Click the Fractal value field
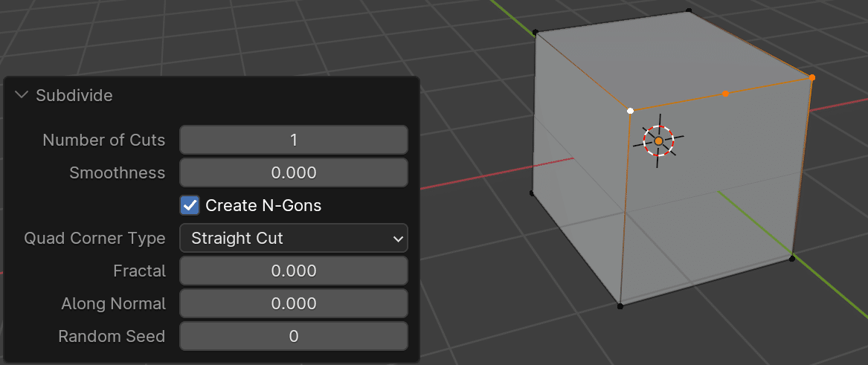 [x=293, y=271]
